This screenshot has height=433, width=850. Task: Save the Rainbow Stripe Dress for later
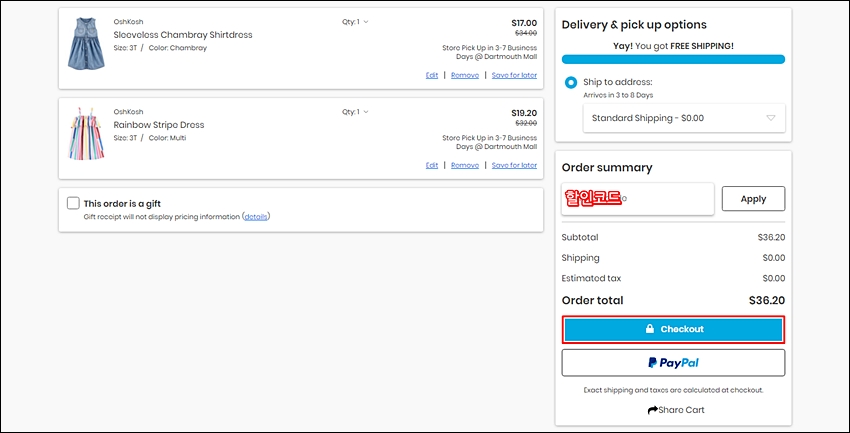coord(514,165)
